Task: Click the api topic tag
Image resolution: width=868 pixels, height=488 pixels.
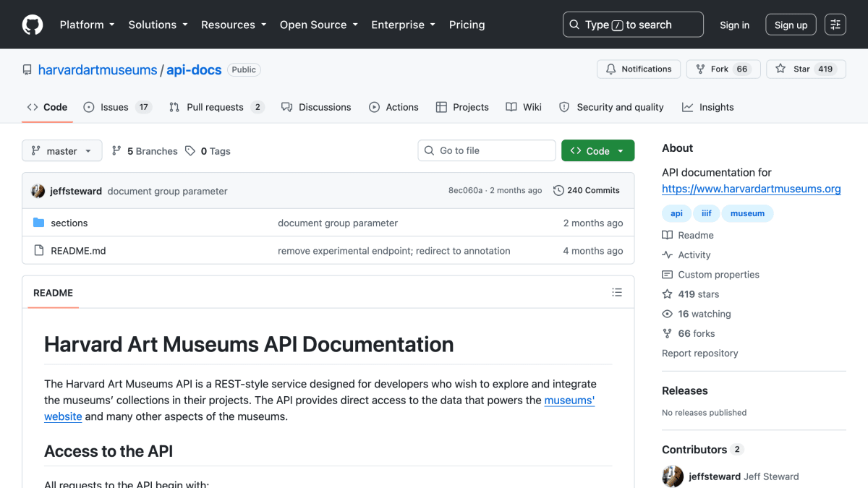Action: 676,213
